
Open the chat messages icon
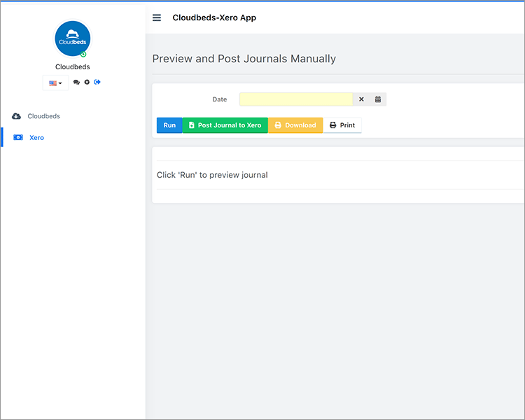tap(76, 82)
